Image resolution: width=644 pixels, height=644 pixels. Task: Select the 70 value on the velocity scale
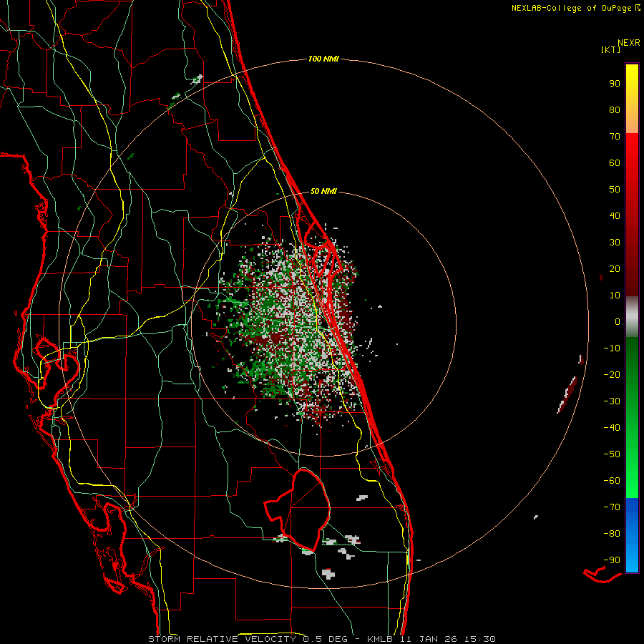coord(615,137)
